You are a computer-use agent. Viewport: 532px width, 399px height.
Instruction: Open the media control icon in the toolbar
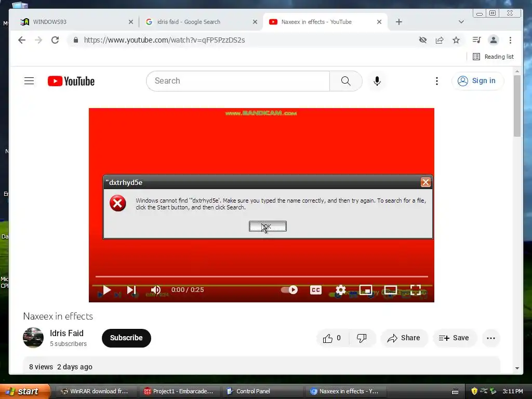(477, 40)
